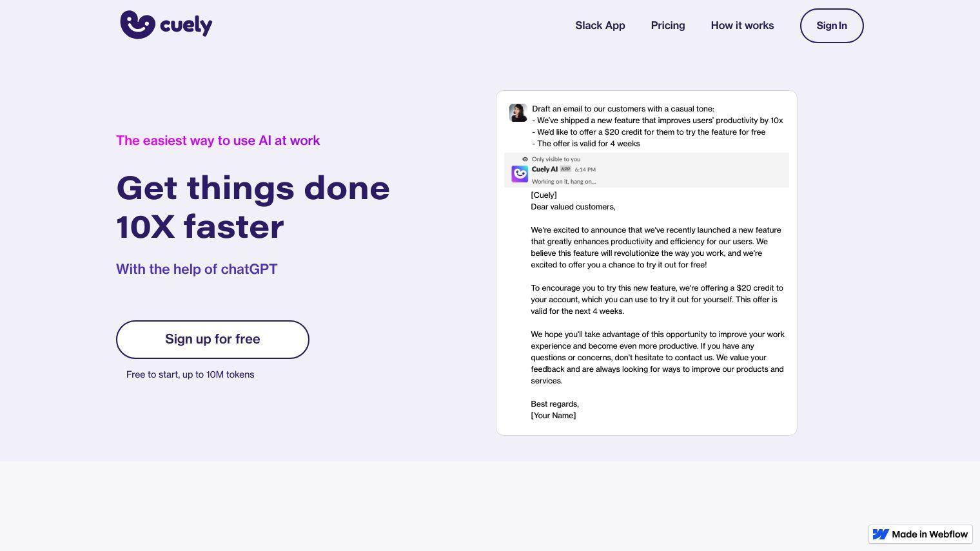Viewport: 980px width, 551px height.
Task: Click the user avatar in the chat demo
Action: coord(518,113)
